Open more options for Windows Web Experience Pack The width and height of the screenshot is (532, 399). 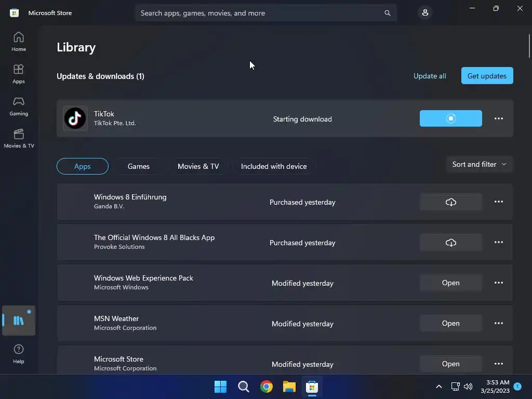[x=498, y=283]
